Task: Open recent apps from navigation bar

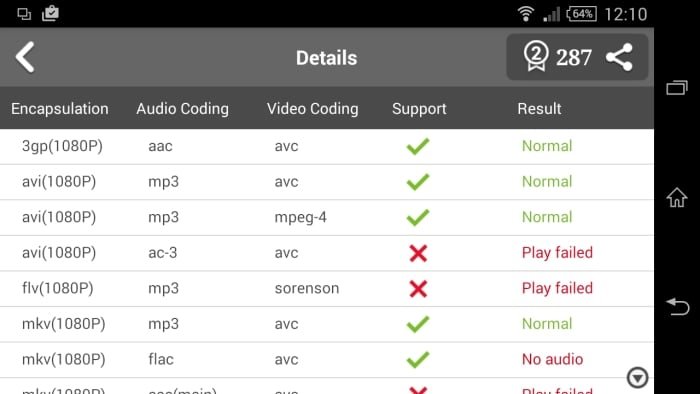Action: click(677, 87)
